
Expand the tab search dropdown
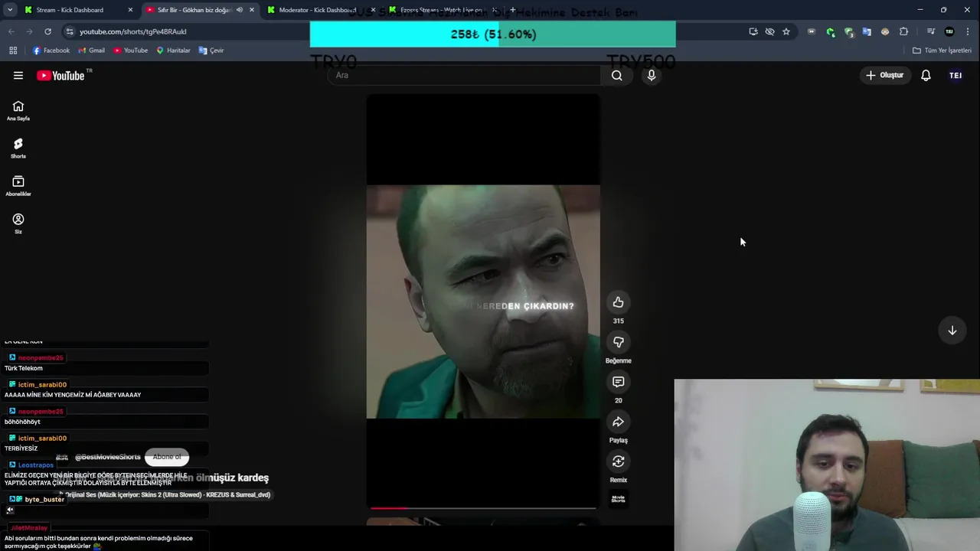[10, 10]
